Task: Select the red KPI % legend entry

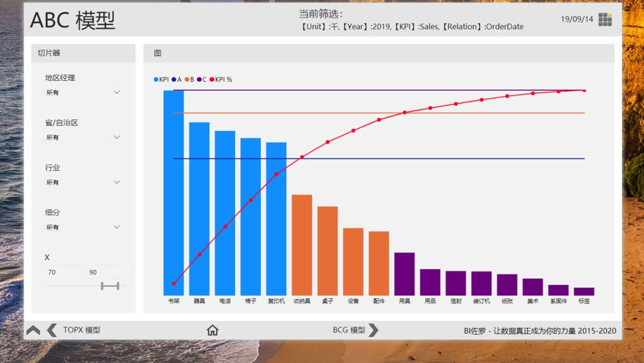Action: [221, 79]
